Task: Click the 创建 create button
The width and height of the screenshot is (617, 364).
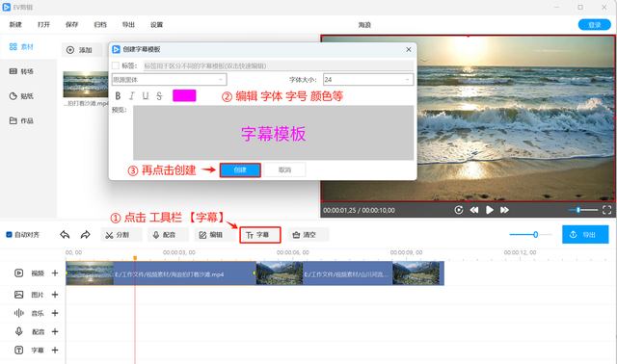Action: [x=240, y=170]
